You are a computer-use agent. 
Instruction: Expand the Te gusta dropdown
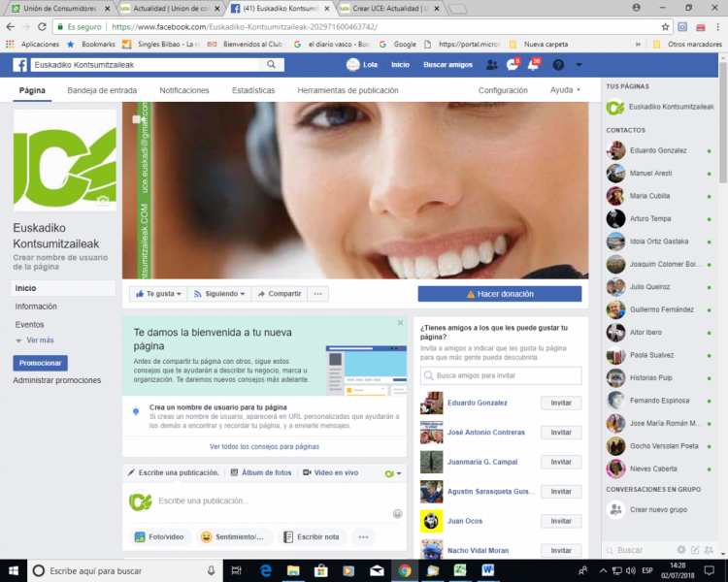pyautogui.click(x=158, y=293)
